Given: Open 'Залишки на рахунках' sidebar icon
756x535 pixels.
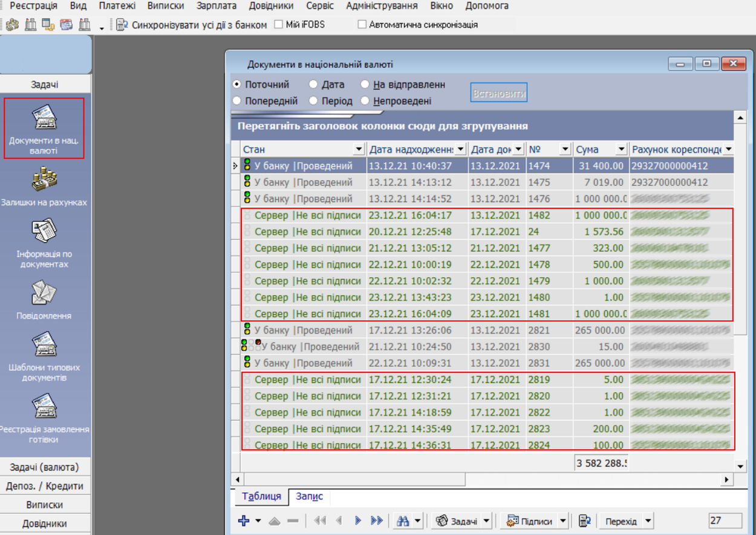Looking at the screenshot, I should (x=45, y=180).
